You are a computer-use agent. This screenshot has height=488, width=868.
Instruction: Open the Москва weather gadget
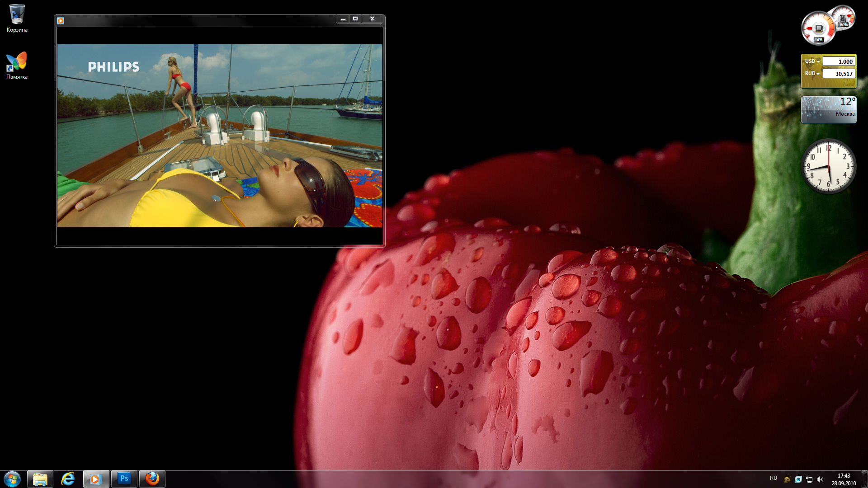pos(829,110)
